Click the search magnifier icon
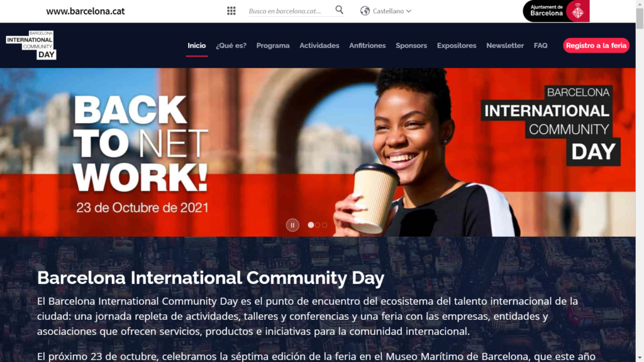Viewport: 644px width, 362px height. pyautogui.click(x=339, y=10)
